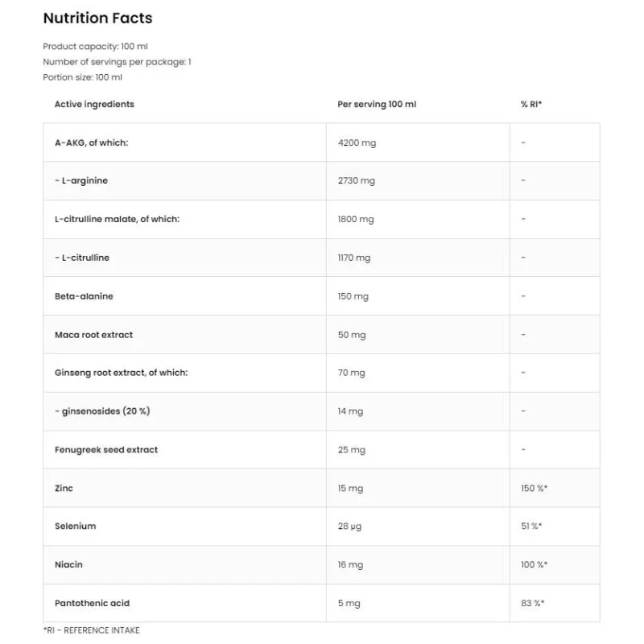Click the Per serving 100 ml header

tap(377, 105)
